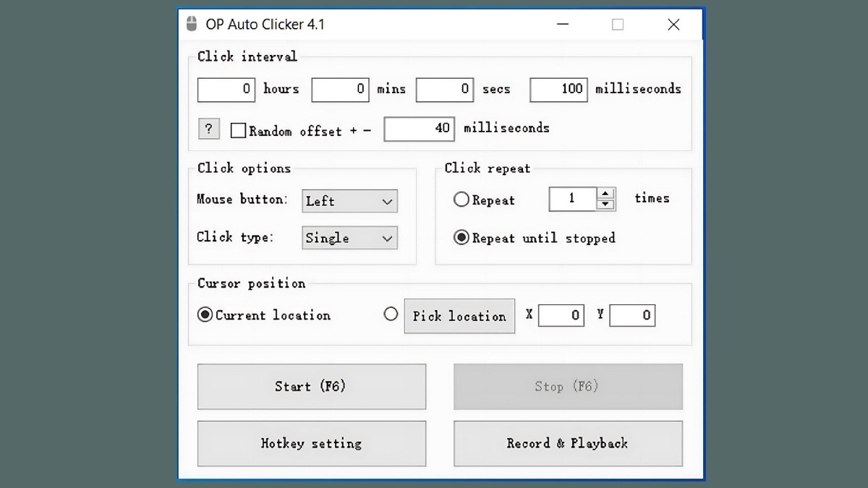Minimize the OP Auto Clicker window
Image resolution: width=868 pixels, height=488 pixels.
tap(563, 25)
